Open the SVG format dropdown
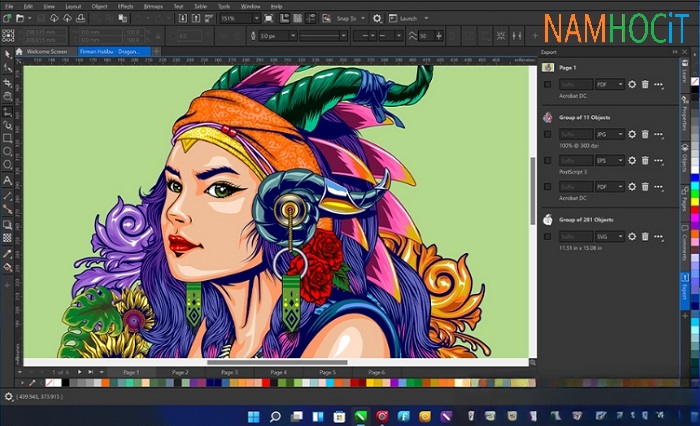The height and width of the screenshot is (426, 700). click(x=609, y=236)
